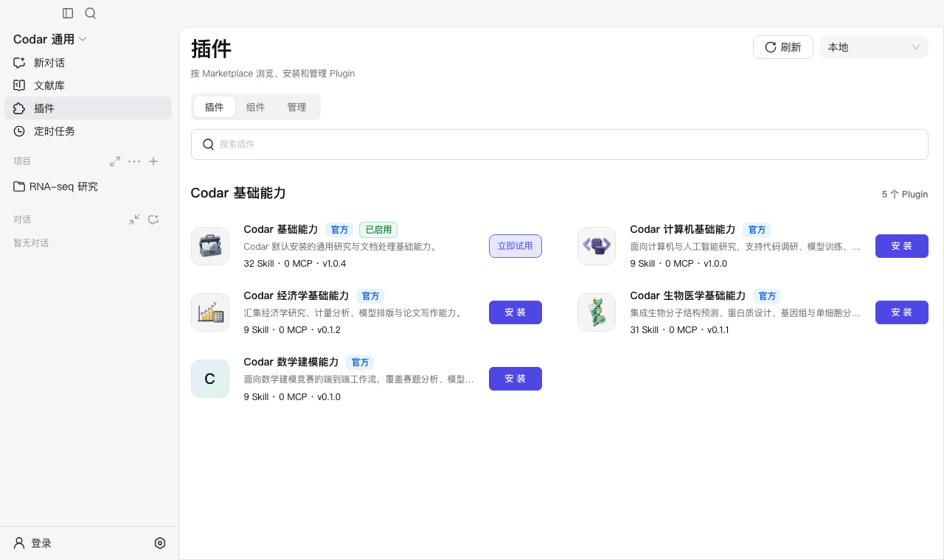Click the Codar 数学建模能力 letter C thumbnail

tap(210, 379)
